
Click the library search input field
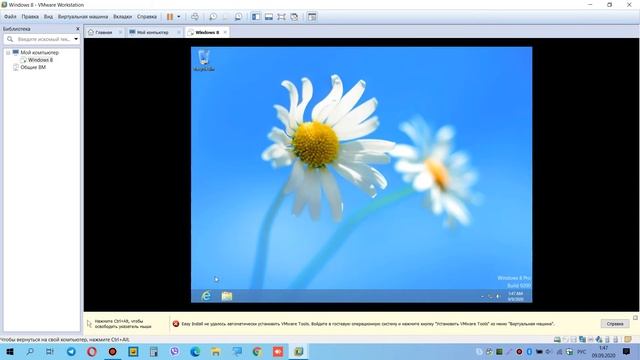43,39
